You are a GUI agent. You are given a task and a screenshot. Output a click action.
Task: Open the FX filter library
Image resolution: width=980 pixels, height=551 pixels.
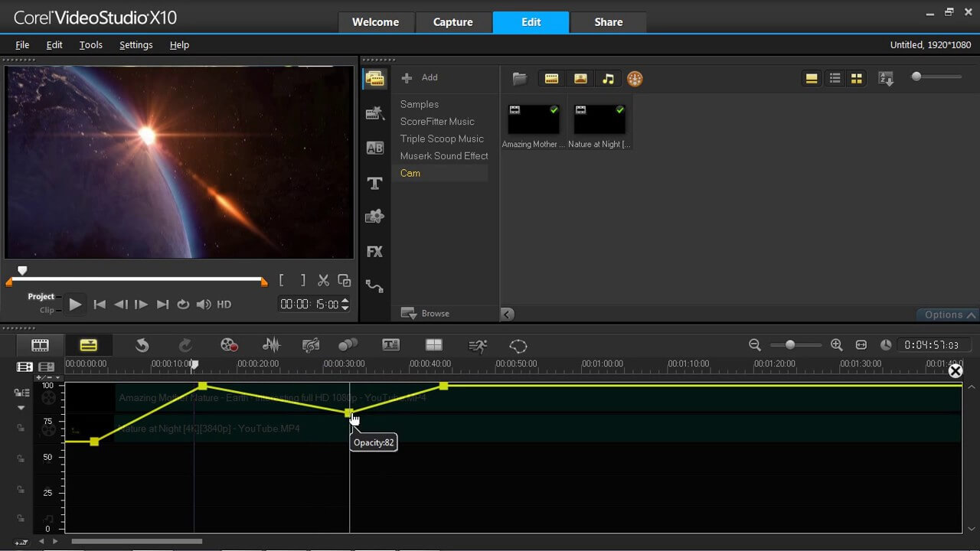point(374,251)
